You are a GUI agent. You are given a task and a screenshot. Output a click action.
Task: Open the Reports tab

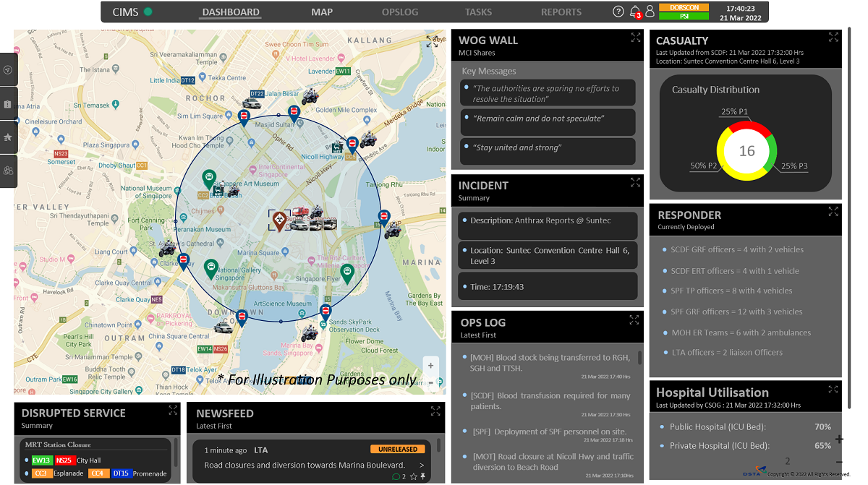pos(561,12)
